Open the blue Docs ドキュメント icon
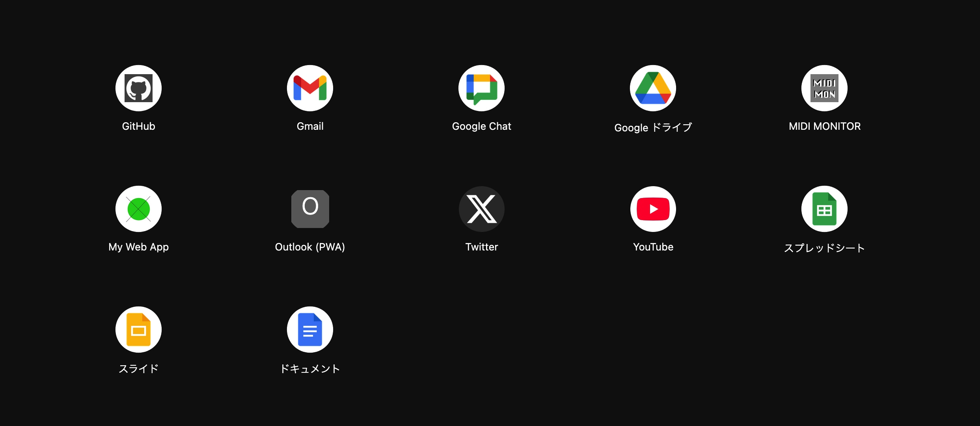This screenshot has height=426, width=980. [310, 329]
